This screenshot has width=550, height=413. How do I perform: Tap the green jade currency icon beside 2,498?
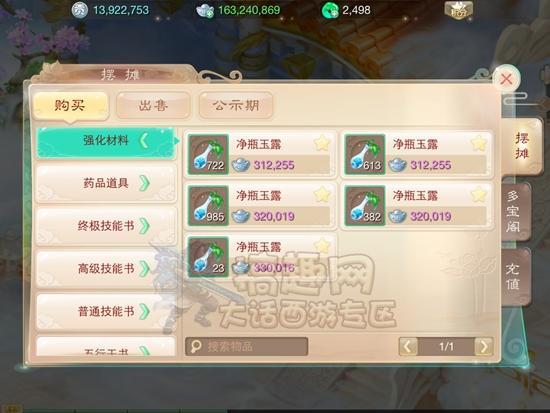pos(330,11)
